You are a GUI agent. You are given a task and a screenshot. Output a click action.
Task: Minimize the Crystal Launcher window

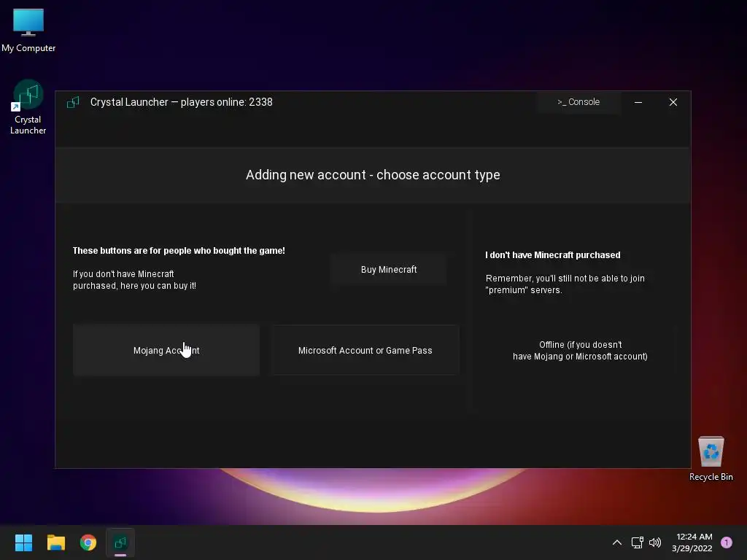638,102
